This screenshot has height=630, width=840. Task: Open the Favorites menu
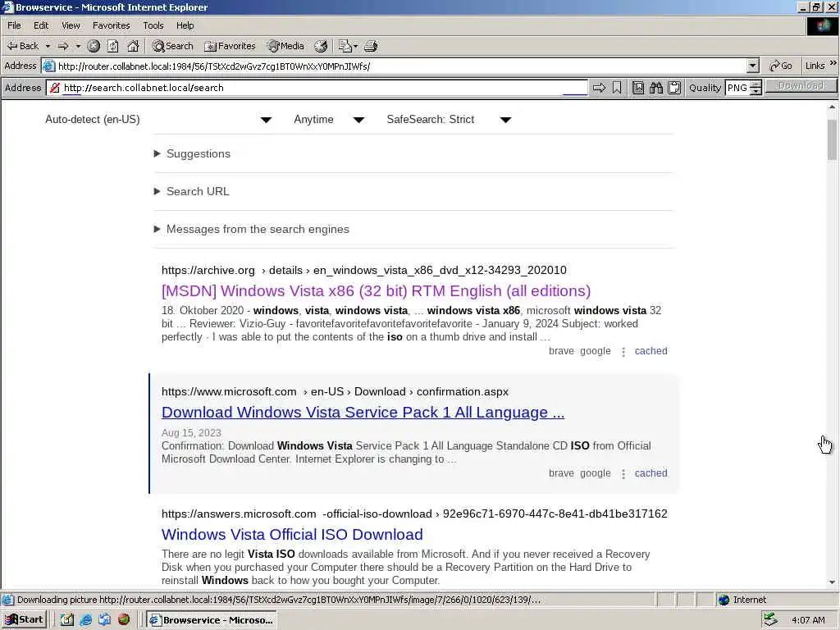point(111,25)
